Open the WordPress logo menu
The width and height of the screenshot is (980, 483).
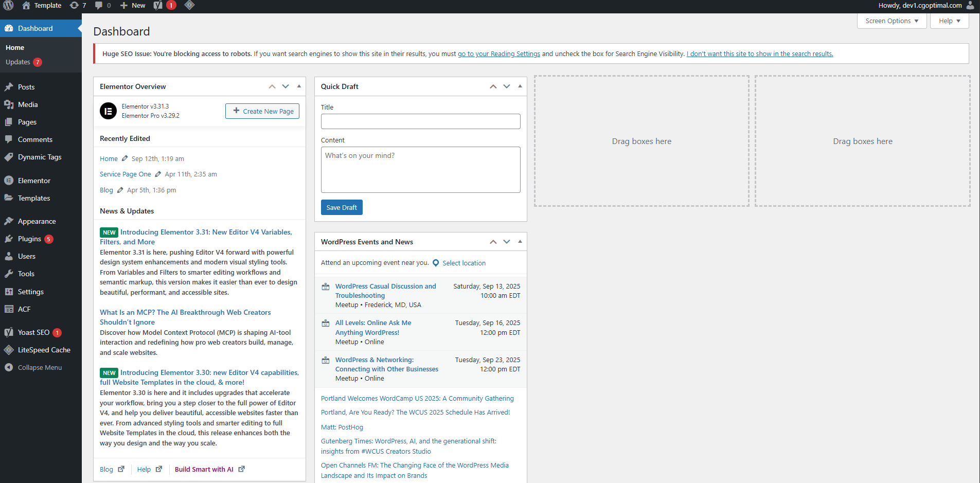(8, 5)
